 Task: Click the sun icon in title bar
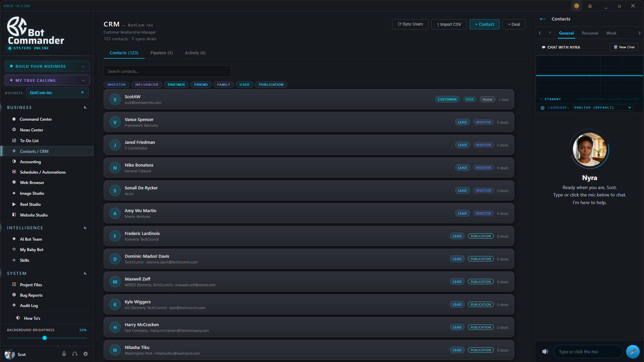pos(576,6)
